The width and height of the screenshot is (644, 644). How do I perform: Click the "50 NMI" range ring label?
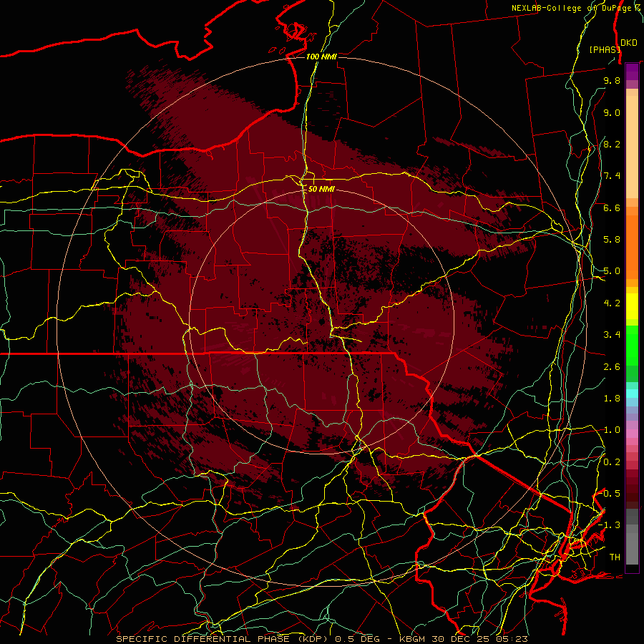point(321,189)
